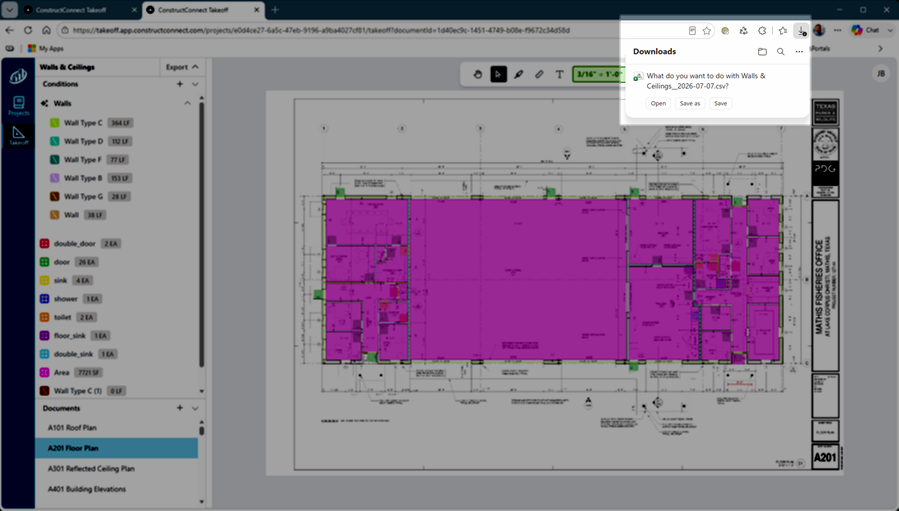The image size is (899, 511).
Task: Open the Takeoff sidebar section
Action: pos(18,136)
